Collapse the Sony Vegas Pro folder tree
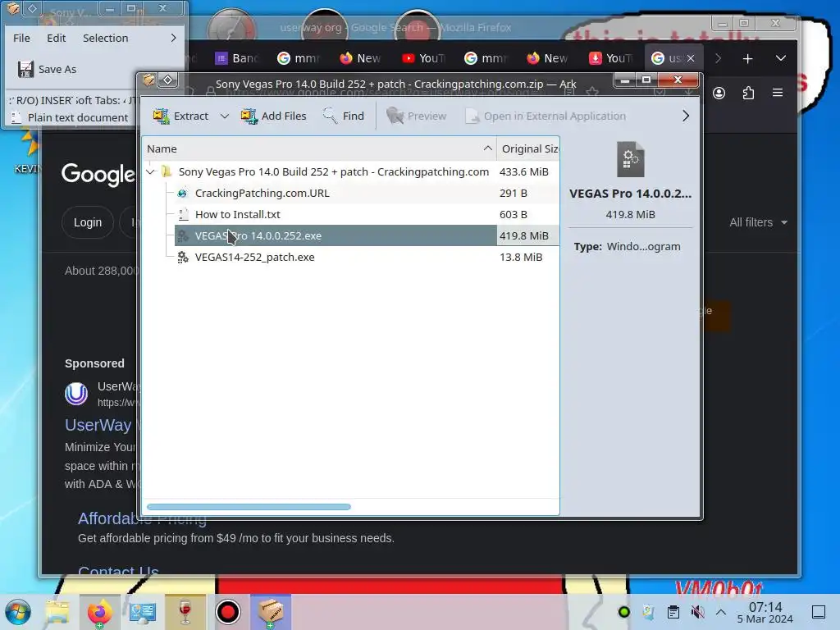840x630 pixels. (x=151, y=172)
